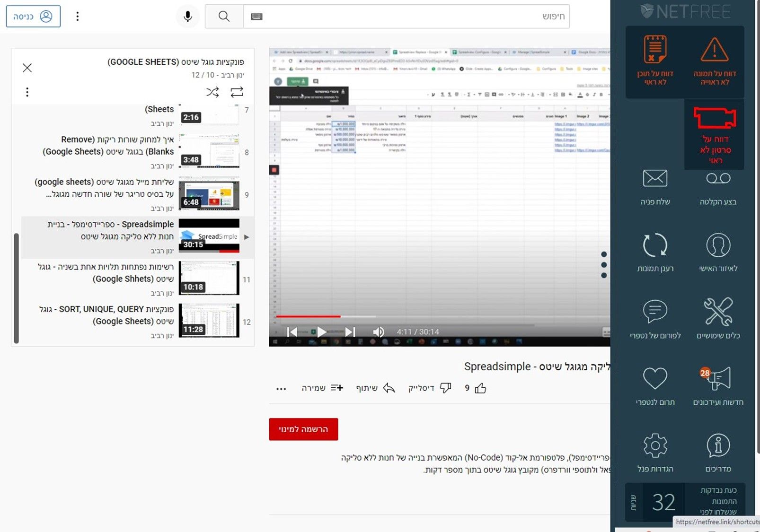Open YouTube settings three-dot menu
Image resolution: width=760 pixels, height=532 pixels.
coord(78,17)
